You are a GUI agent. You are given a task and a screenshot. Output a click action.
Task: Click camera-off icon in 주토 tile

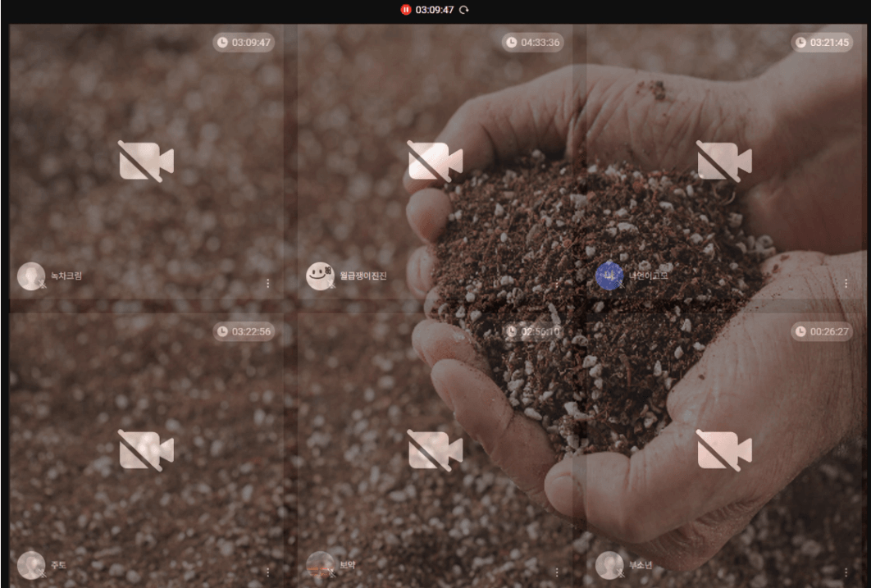coord(146,450)
